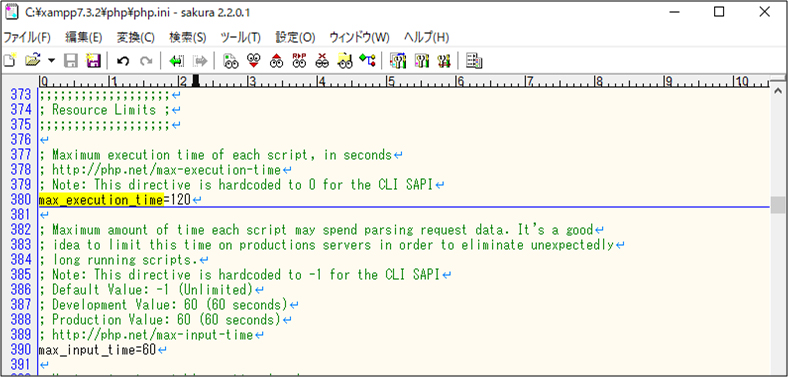Viewport: 788px width, 377px height.
Task: Click '; Default Value: -1 (Unlimited)' line
Action: 146,290
